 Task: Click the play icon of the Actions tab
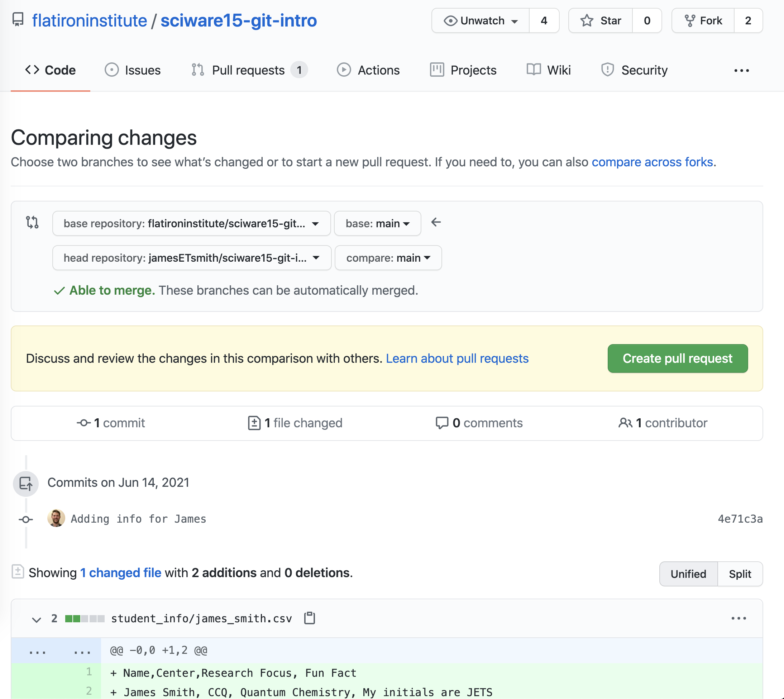coord(344,70)
